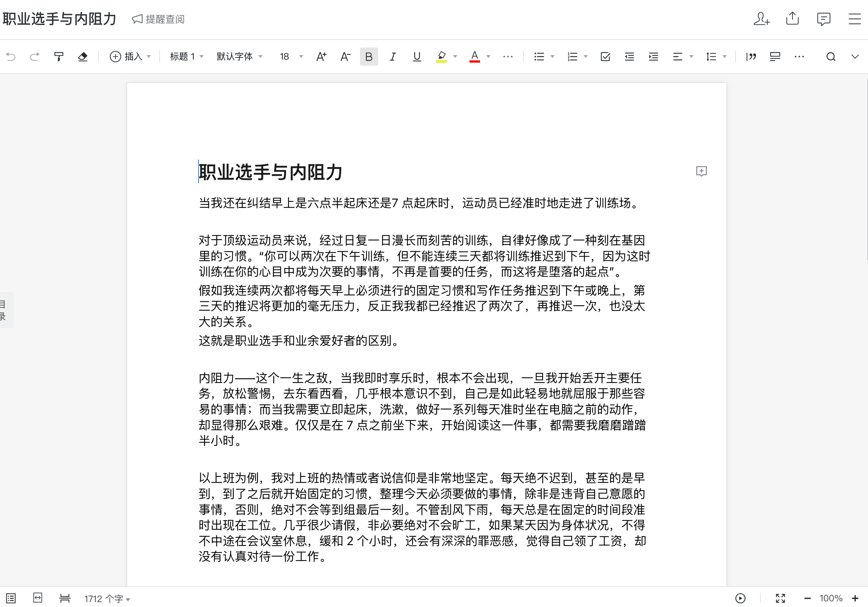This screenshot has width=868, height=607.
Task: Insert a checkbox task list
Action: [605, 57]
